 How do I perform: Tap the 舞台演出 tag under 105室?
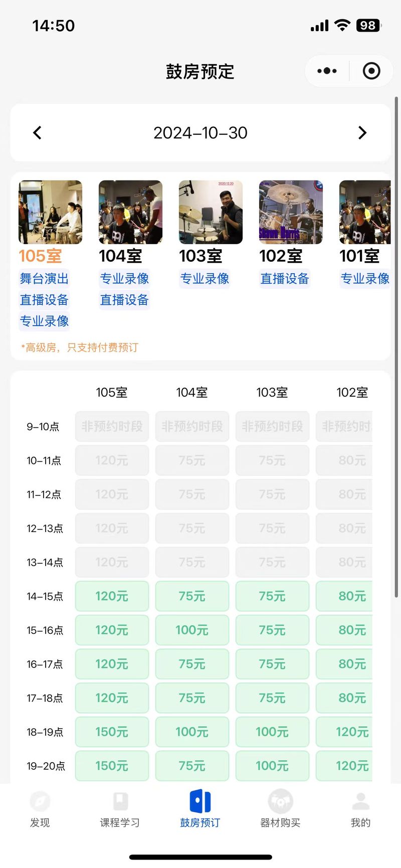44,279
